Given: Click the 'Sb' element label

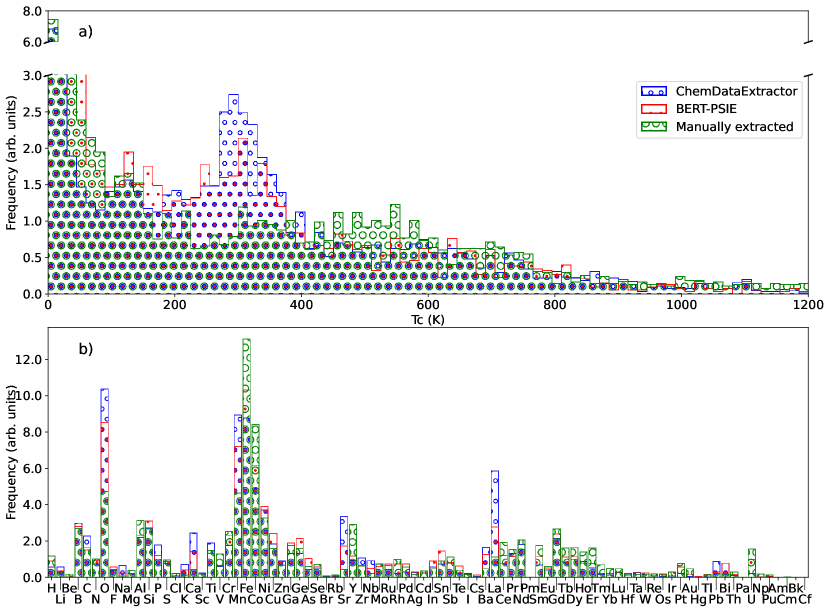Looking at the screenshot, I should coord(450,600).
